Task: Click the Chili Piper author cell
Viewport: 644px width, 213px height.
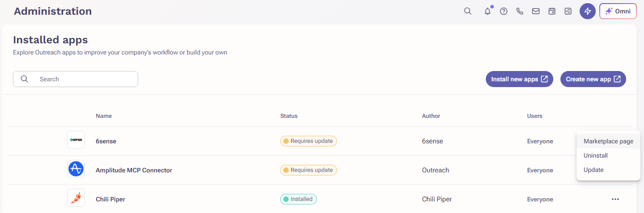Action: coord(437,199)
